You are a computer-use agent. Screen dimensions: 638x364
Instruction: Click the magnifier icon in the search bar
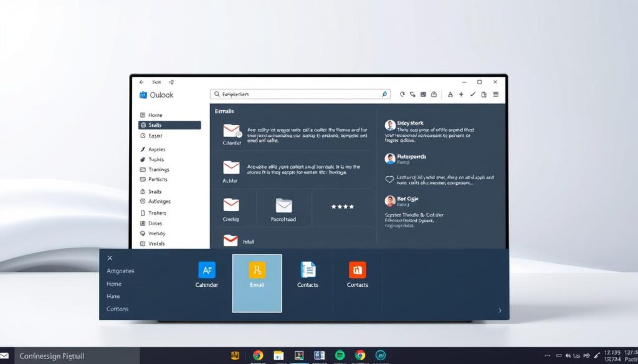(217, 94)
